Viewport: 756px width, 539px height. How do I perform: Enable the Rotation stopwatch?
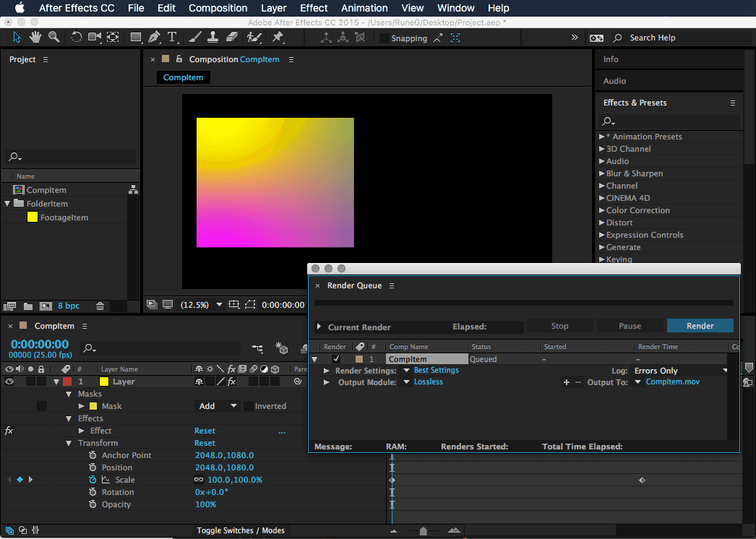(93, 492)
